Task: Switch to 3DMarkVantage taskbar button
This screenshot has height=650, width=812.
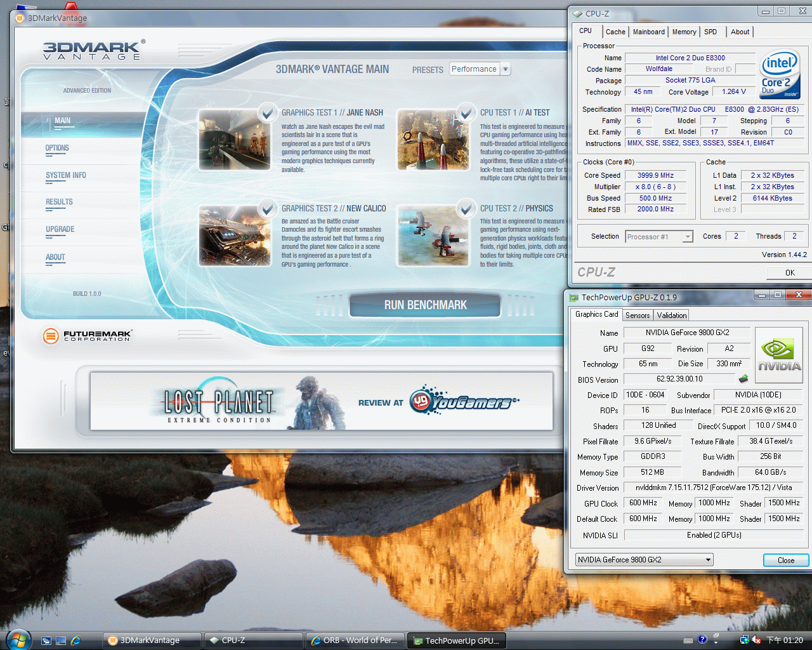Action: (152, 640)
